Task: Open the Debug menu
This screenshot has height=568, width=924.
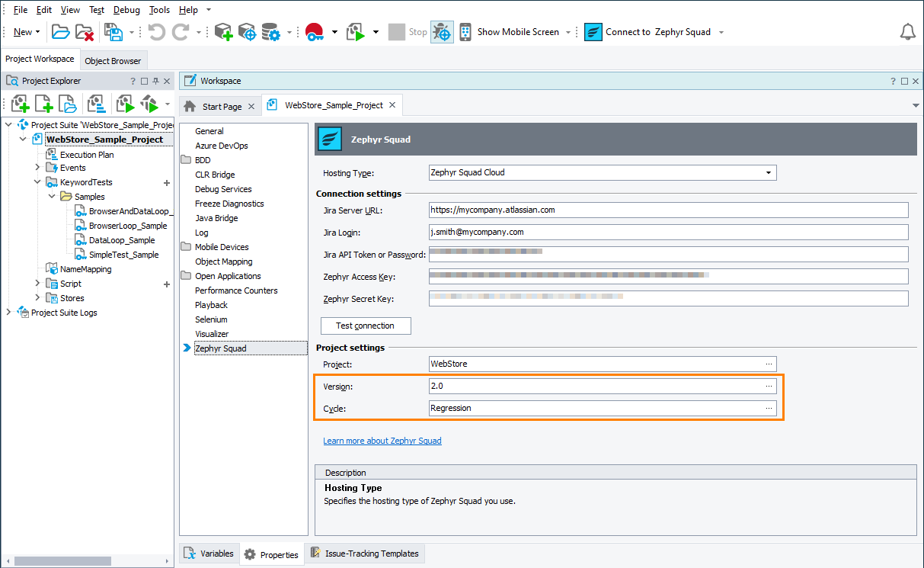Action: pyautogui.click(x=126, y=9)
